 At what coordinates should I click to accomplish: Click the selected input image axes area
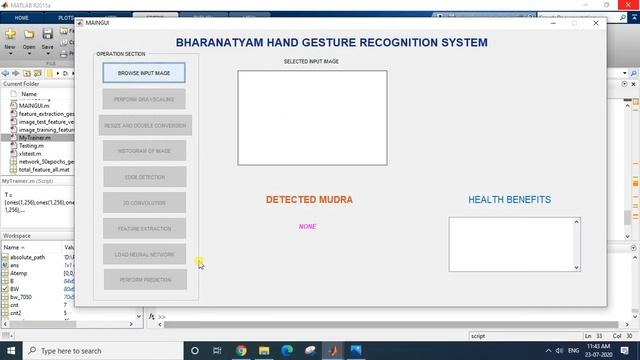pos(312,118)
